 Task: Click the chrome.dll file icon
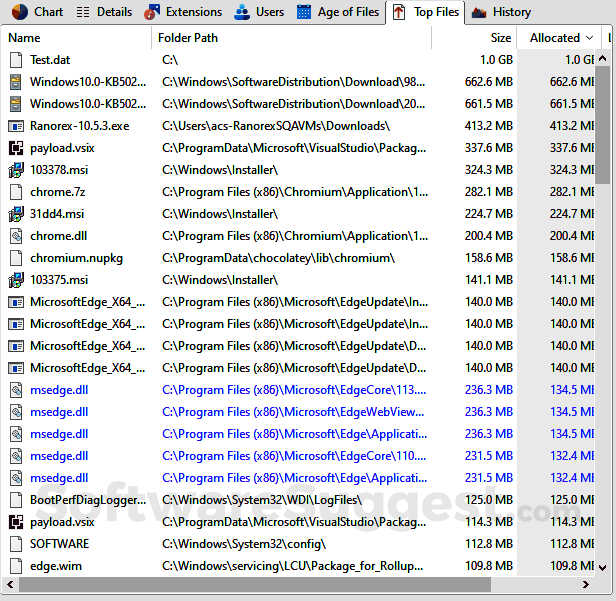pos(16,236)
